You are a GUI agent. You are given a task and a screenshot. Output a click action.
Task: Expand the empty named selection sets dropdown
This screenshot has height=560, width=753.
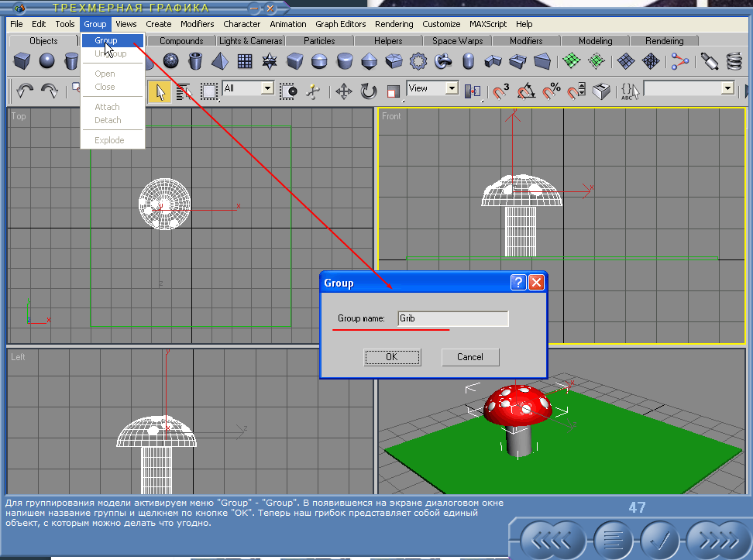pyautogui.click(x=689, y=88)
